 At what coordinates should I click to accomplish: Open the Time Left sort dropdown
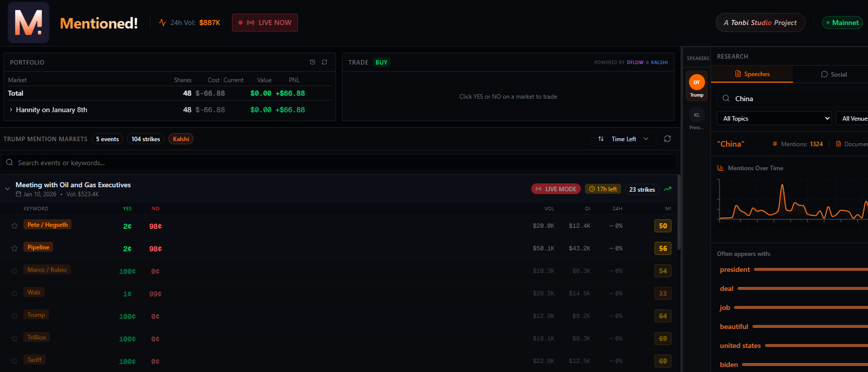coord(624,139)
